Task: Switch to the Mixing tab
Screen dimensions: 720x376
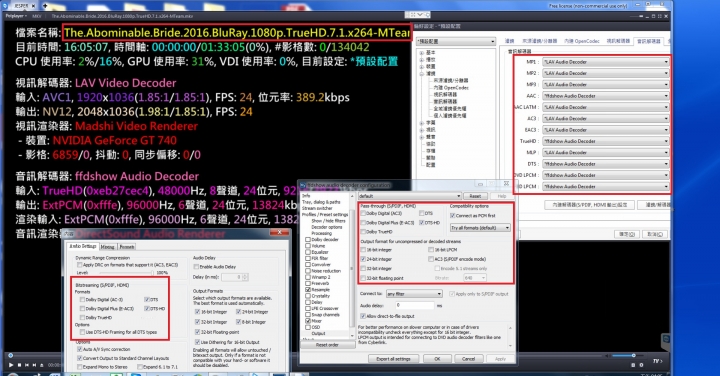Action: click(x=107, y=247)
